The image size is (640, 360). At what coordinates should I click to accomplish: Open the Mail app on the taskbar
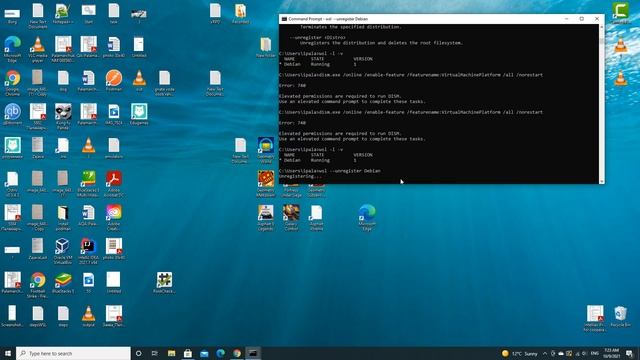click(204, 353)
